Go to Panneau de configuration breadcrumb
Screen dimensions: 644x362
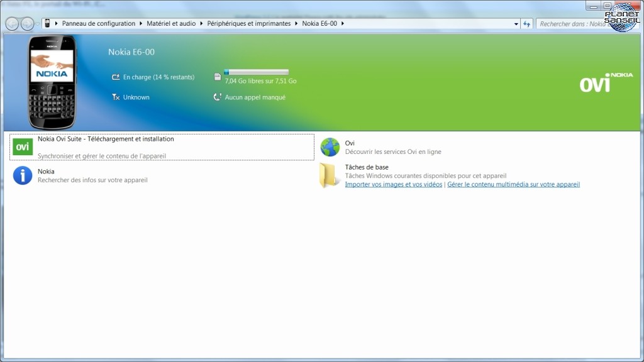[99, 23]
